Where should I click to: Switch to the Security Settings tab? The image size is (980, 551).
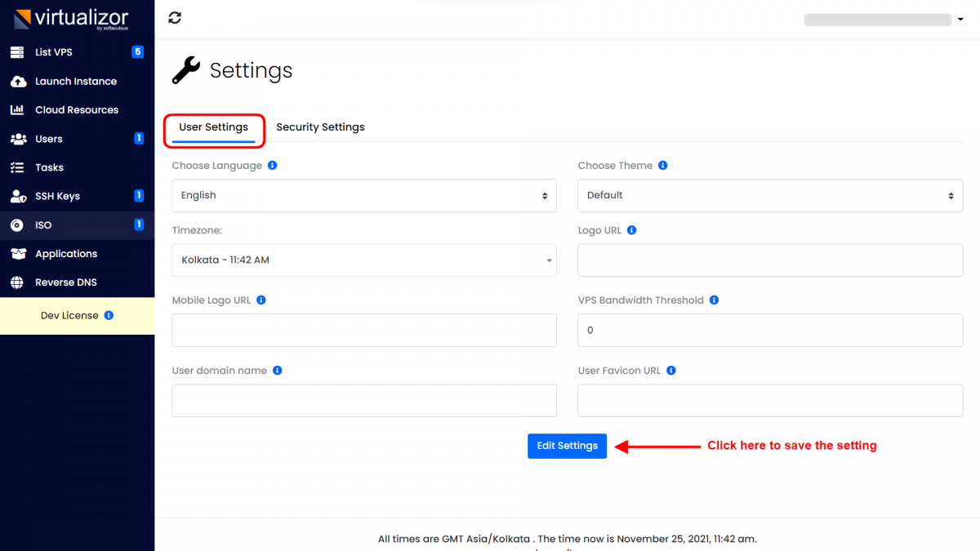click(320, 127)
